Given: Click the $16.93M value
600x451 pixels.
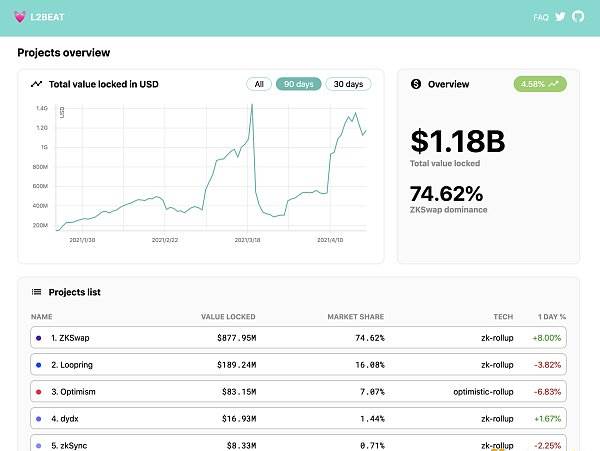Looking at the screenshot, I should pyautogui.click(x=239, y=419).
